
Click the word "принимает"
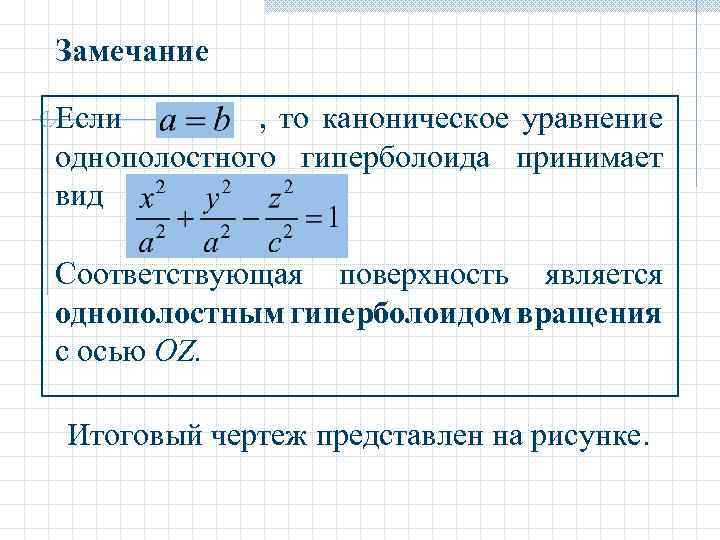click(590, 159)
